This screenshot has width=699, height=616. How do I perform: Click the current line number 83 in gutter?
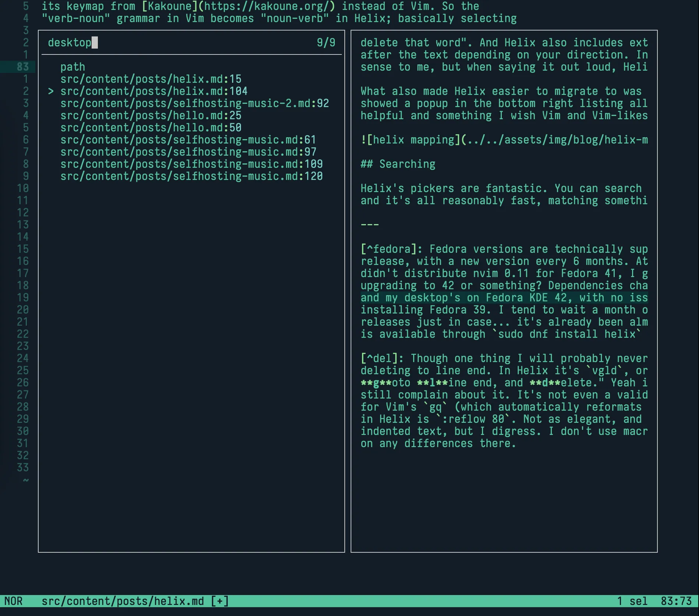pyautogui.click(x=22, y=67)
